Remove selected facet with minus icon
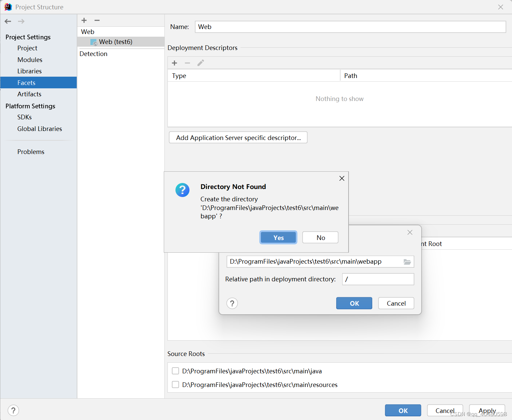The width and height of the screenshot is (512, 420). point(97,20)
